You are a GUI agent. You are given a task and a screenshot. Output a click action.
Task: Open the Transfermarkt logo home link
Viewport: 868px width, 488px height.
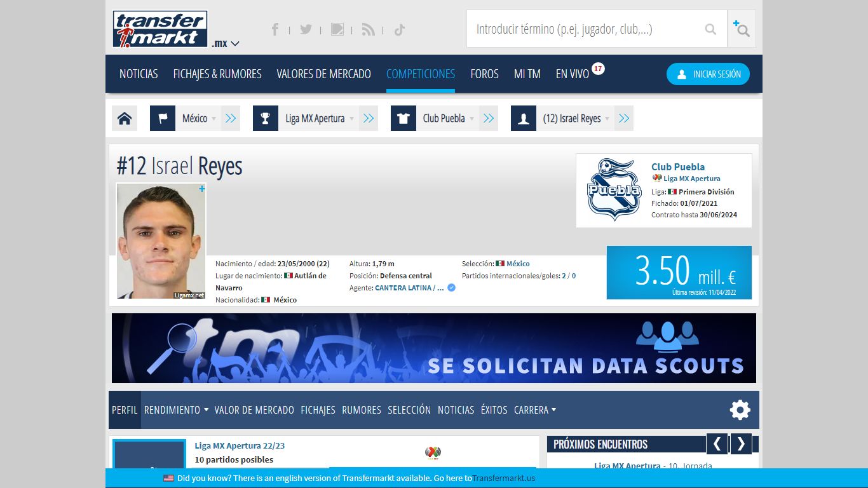pos(160,29)
